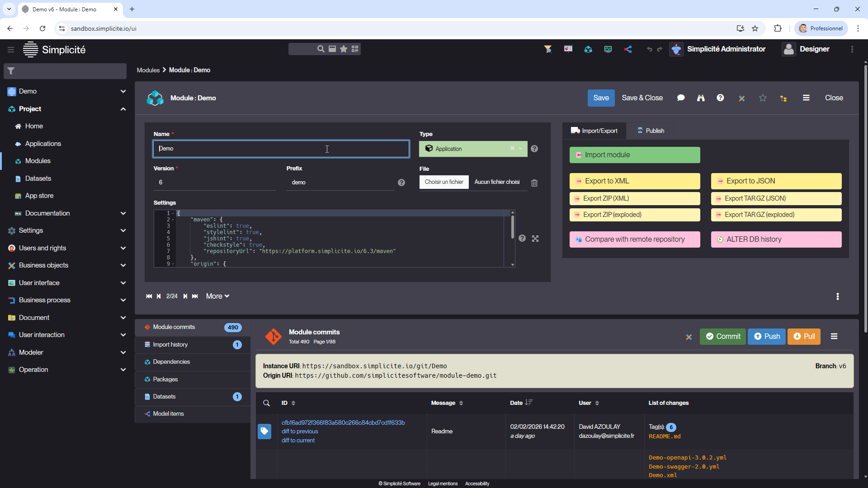Click the speech bubble comments icon

pyautogui.click(x=681, y=98)
